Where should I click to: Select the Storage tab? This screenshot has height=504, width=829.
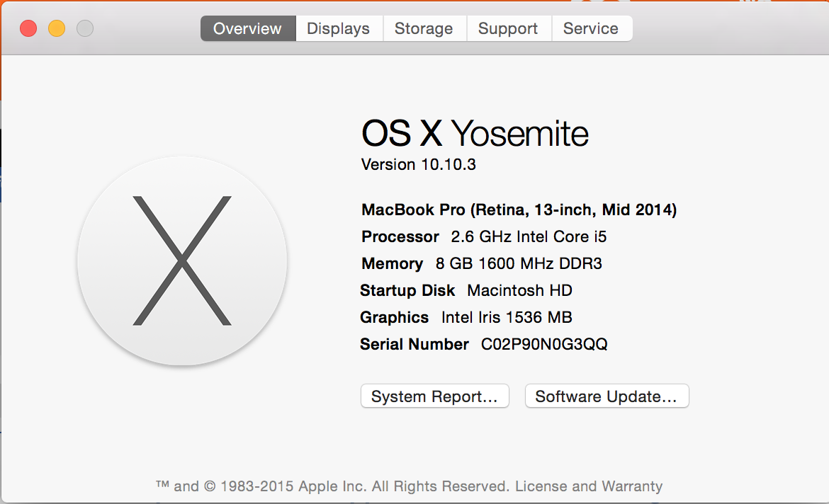pos(424,29)
